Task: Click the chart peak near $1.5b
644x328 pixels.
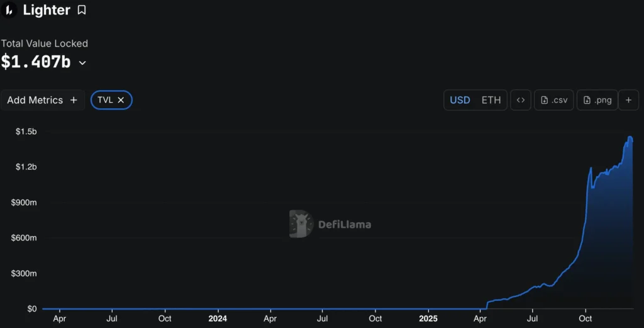Action: tap(630, 137)
